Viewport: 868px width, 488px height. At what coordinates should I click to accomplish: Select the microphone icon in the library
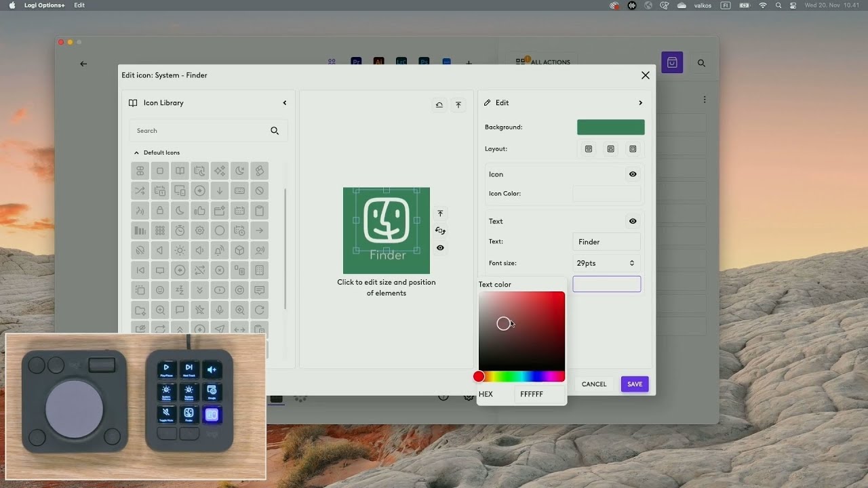tap(220, 310)
